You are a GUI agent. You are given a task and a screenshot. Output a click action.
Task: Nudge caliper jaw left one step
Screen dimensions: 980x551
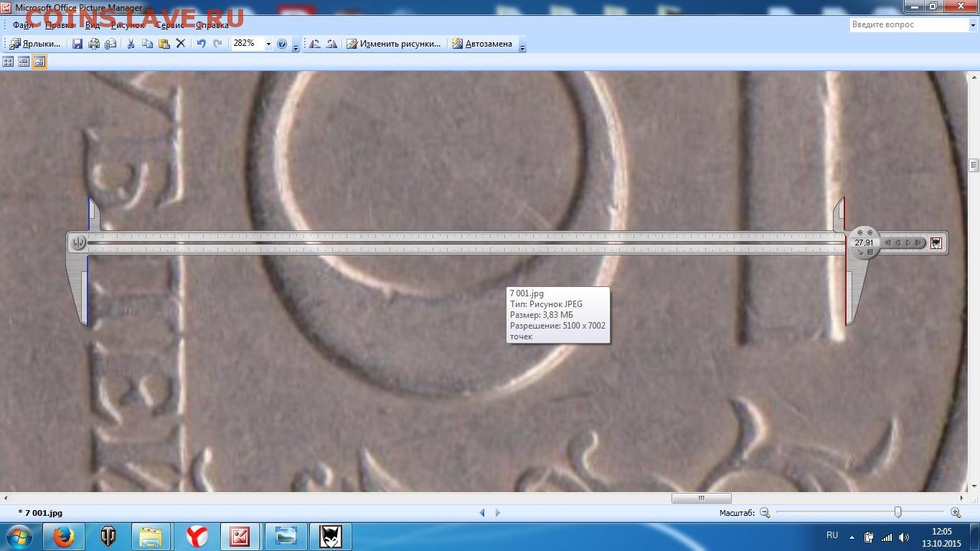tap(898, 242)
